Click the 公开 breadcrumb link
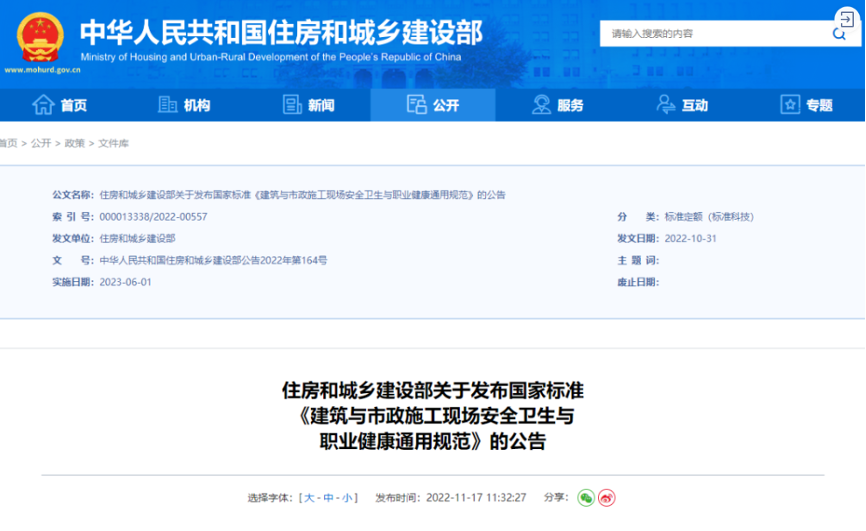 pyautogui.click(x=41, y=144)
